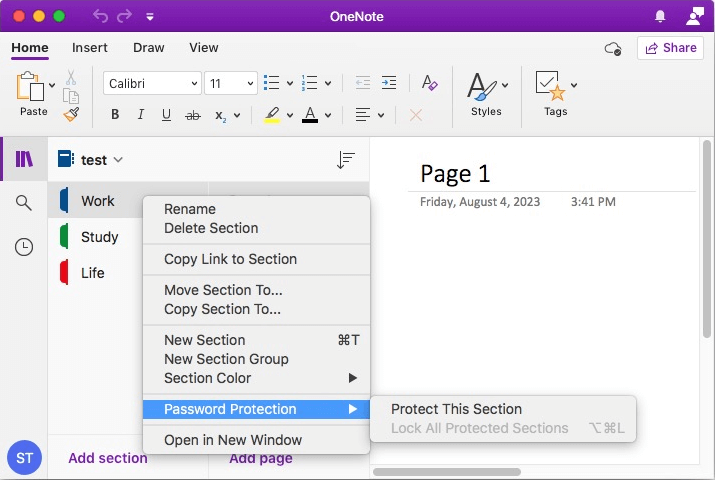Toggle italic formatting
This screenshot has width=715, height=480.
pos(141,114)
